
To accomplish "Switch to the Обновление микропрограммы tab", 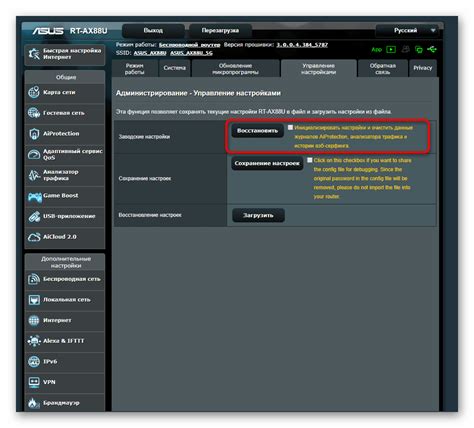I will 235,69.
